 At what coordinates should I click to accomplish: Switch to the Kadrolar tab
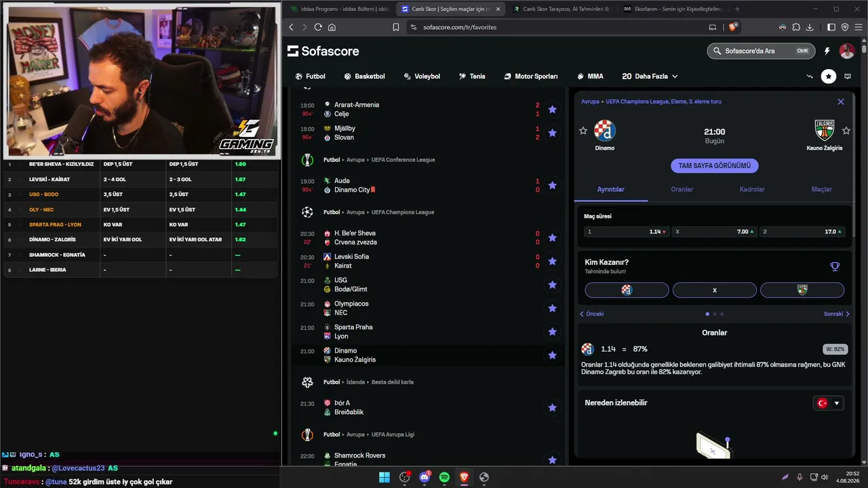pos(752,189)
